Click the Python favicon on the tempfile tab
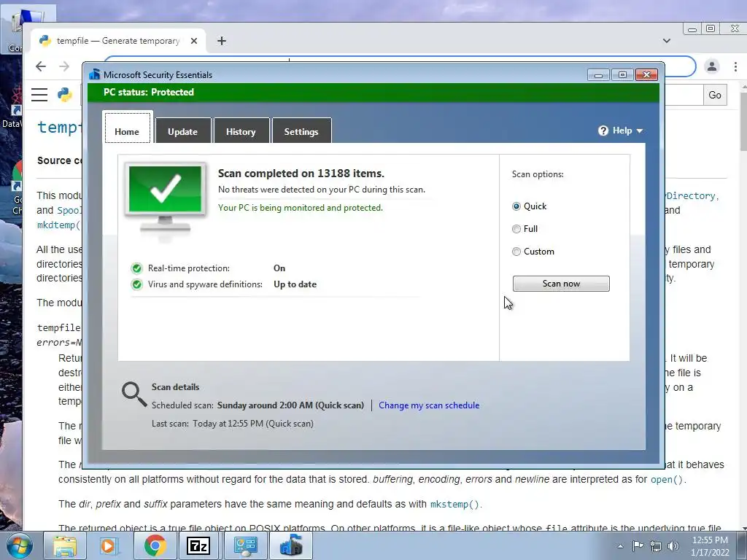The width and height of the screenshot is (747, 560). [x=45, y=41]
